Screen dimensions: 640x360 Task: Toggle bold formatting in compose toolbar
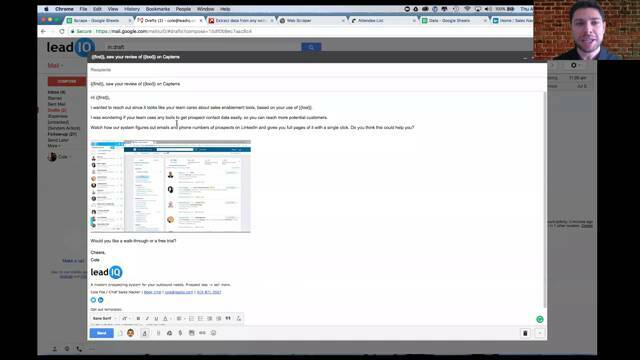pyautogui.click(x=138, y=318)
